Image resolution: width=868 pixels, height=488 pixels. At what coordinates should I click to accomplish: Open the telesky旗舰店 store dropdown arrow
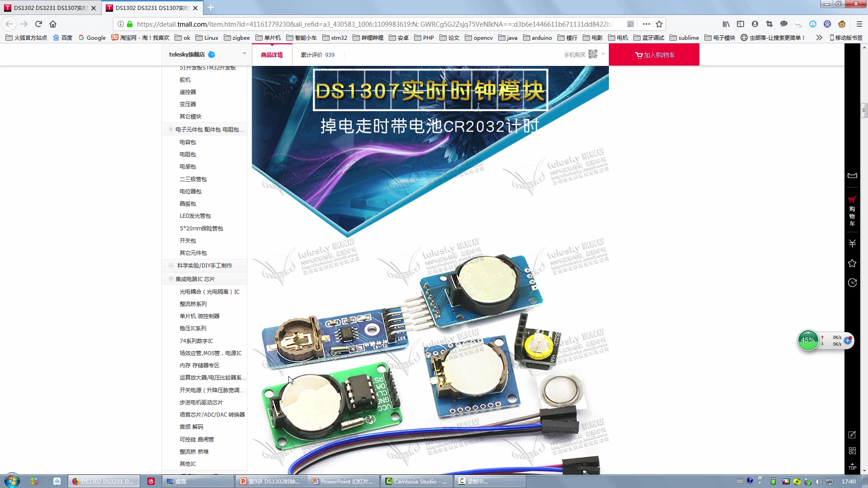point(245,54)
